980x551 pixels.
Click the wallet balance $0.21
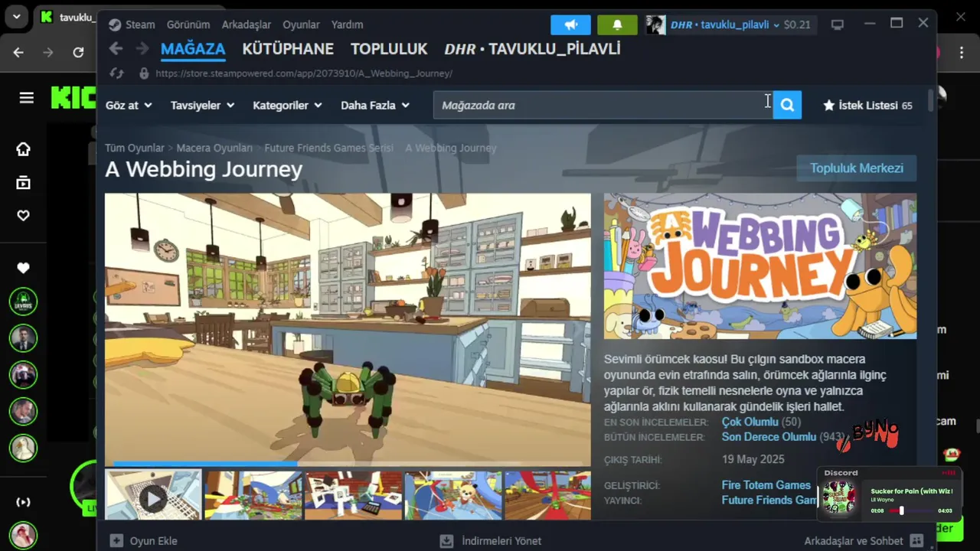[x=797, y=24]
